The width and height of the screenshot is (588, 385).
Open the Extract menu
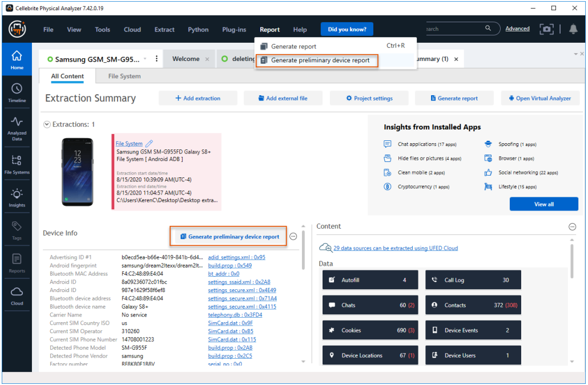coord(164,30)
